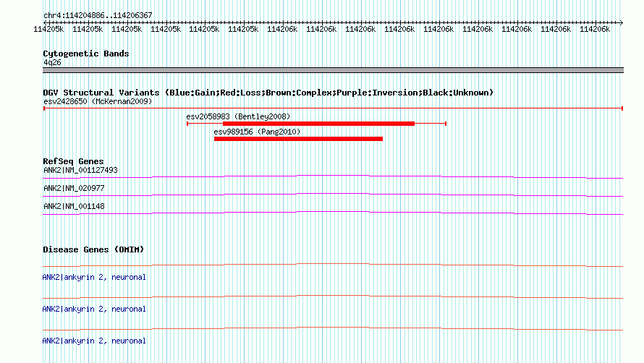The height and width of the screenshot is (363, 644).
Task: Click the last 114206k ruler label
Action: (x=595, y=29)
